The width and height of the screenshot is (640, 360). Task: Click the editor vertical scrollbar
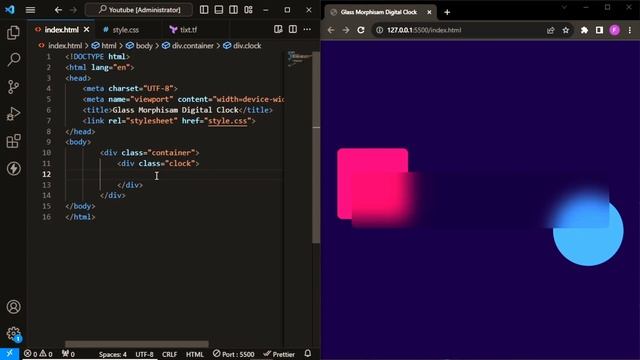(316, 147)
